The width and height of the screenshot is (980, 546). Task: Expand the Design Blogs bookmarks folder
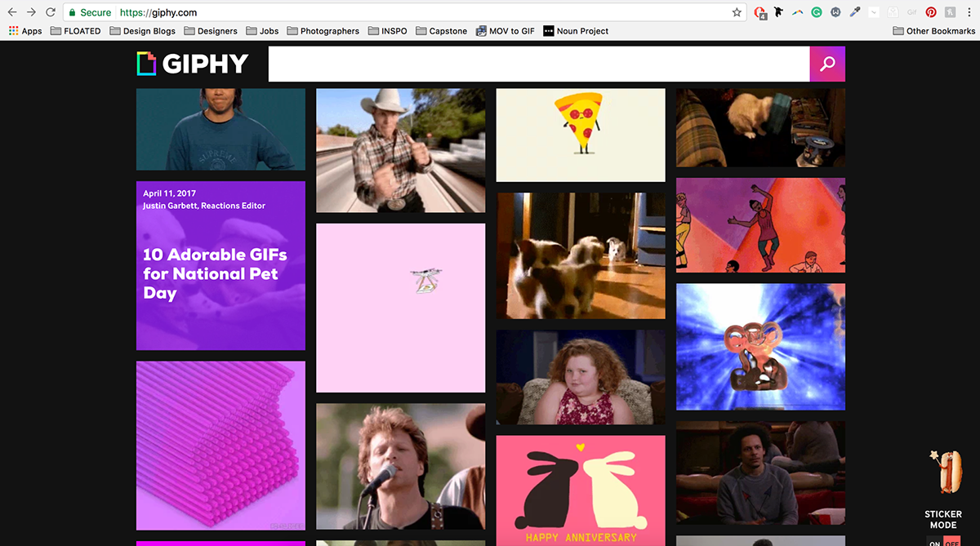142,31
